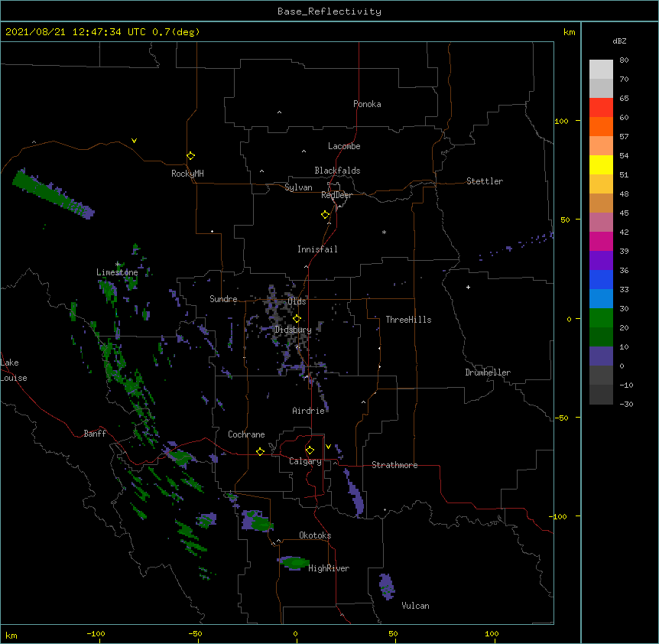Click the RockyMH label
Viewport: 659px width, 644px height.
[187, 174]
